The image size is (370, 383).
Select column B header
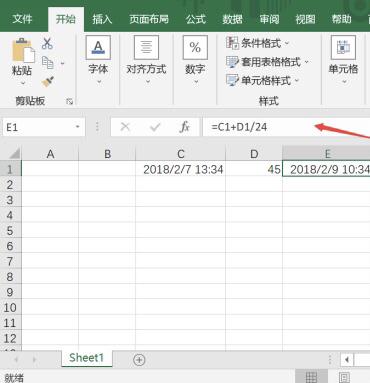[107, 154]
